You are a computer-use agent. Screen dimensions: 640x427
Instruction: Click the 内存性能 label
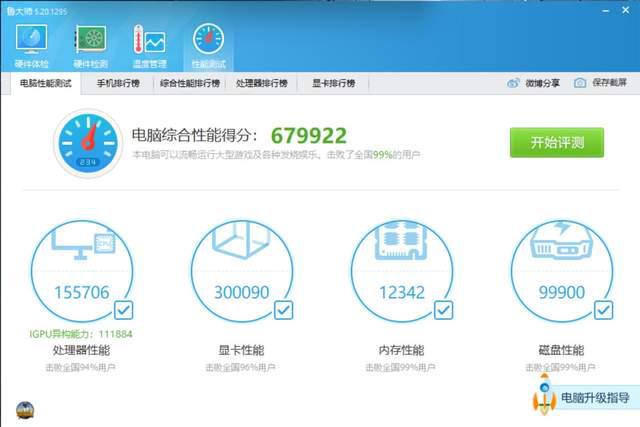(x=401, y=350)
